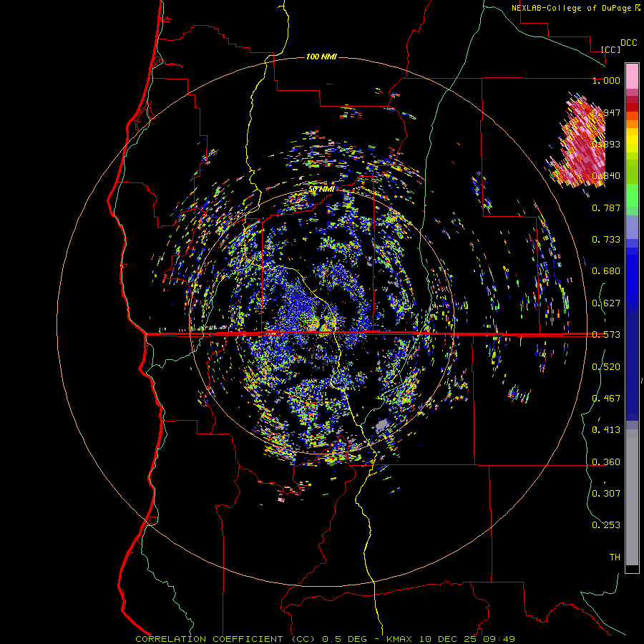This screenshot has width=644, height=644.
Task: Click the 50 NMI range ring label
Action: 321,189
